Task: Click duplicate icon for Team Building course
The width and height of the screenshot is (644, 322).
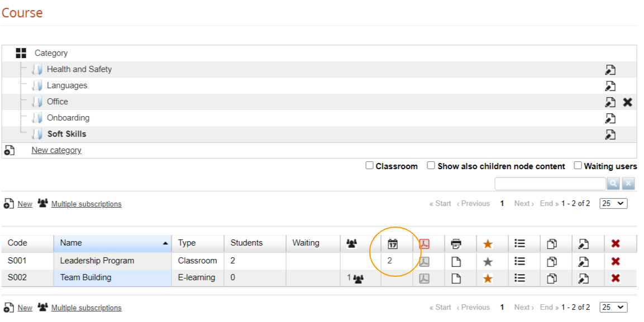Action: pyautogui.click(x=551, y=278)
